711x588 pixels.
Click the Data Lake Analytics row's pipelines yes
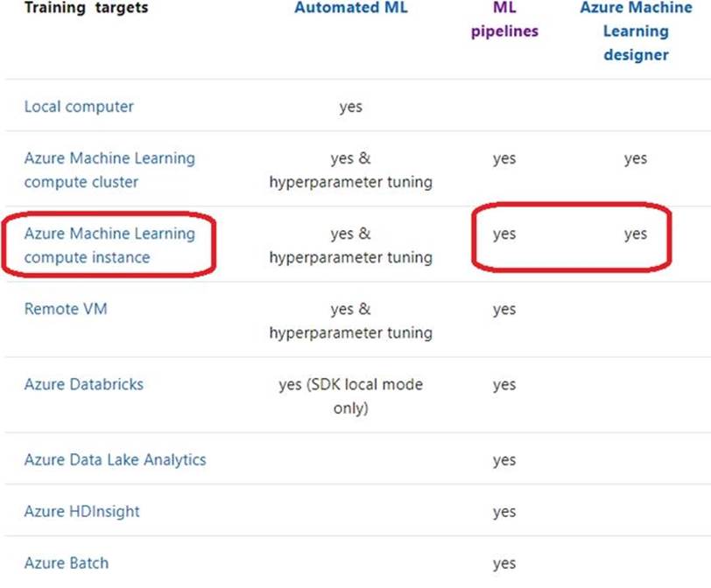(x=503, y=459)
